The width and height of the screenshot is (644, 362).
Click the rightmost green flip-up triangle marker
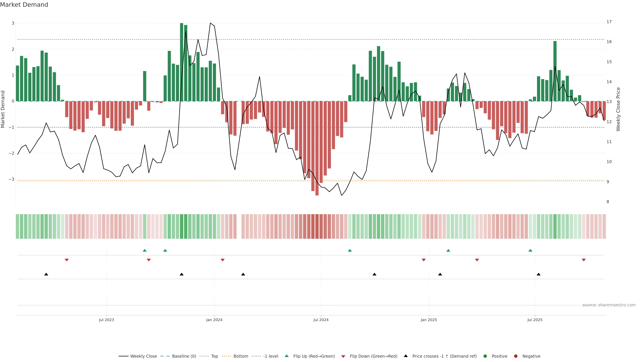(x=530, y=250)
